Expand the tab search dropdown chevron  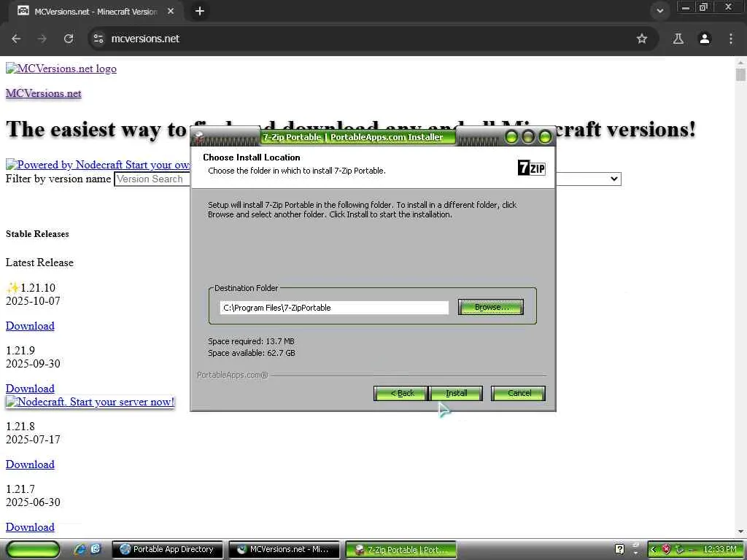coord(659,11)
